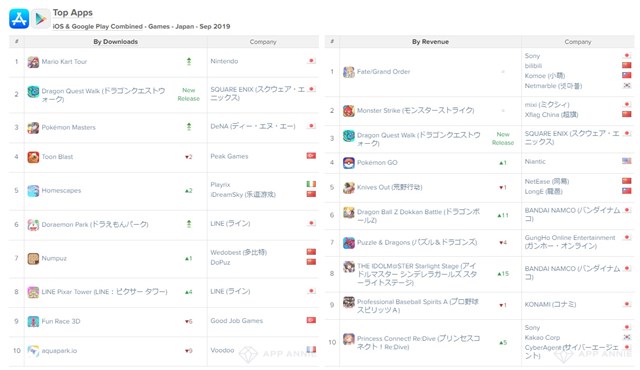Image resolution: width=640 pixels, height=370 pixels.
Task: Click the Turkey flag next to Peak Games
Action: [311, 156]
